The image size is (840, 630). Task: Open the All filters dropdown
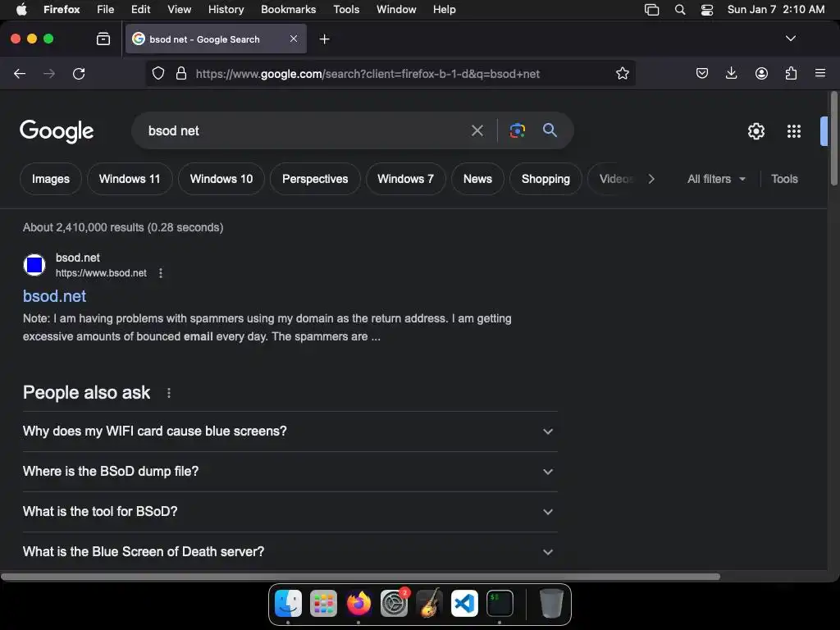click(716, 179)
